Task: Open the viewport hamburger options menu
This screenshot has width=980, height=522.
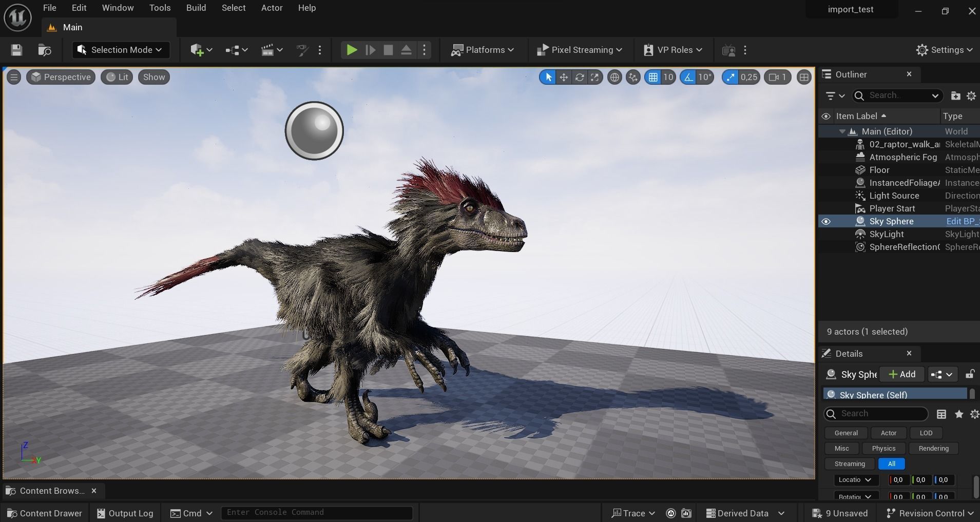Action: pyautogui.click(x=14, y=77)
